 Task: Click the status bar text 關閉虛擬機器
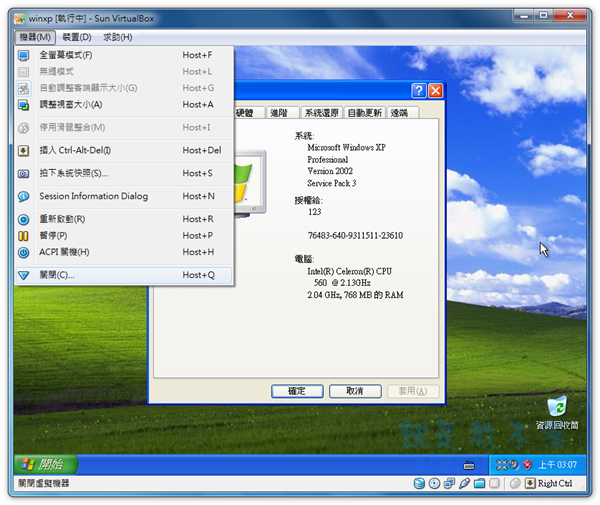click(44, 483)
